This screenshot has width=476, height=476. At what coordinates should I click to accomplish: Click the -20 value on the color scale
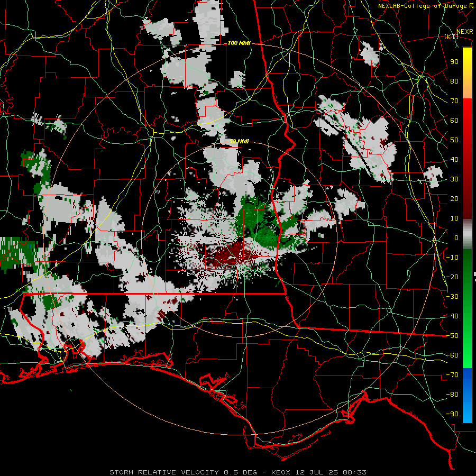point(452,277)
